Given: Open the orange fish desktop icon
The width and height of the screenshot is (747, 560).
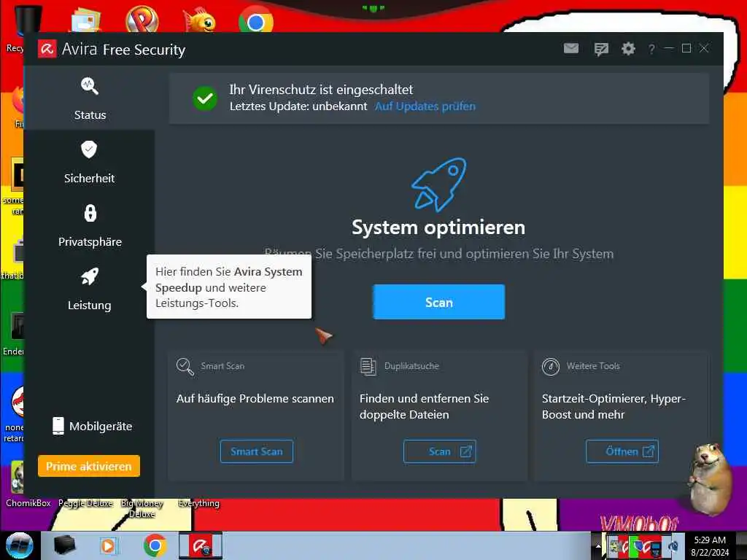Looking at the screenshot, I should click(200, 20).
